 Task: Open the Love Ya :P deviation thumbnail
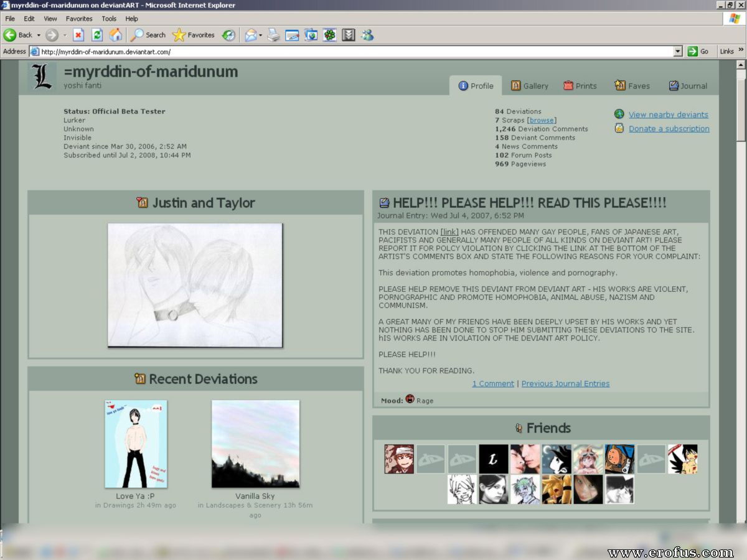pos(136,444)
